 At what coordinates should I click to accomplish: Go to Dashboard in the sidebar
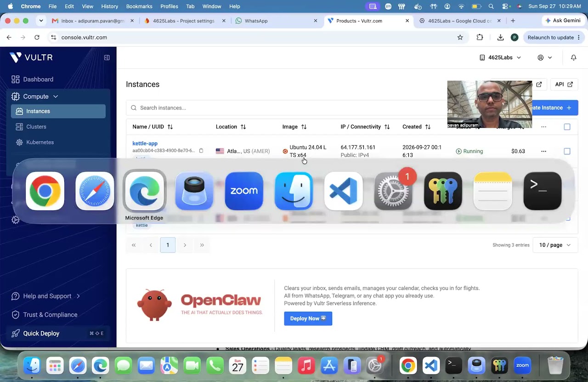[38, 80]
